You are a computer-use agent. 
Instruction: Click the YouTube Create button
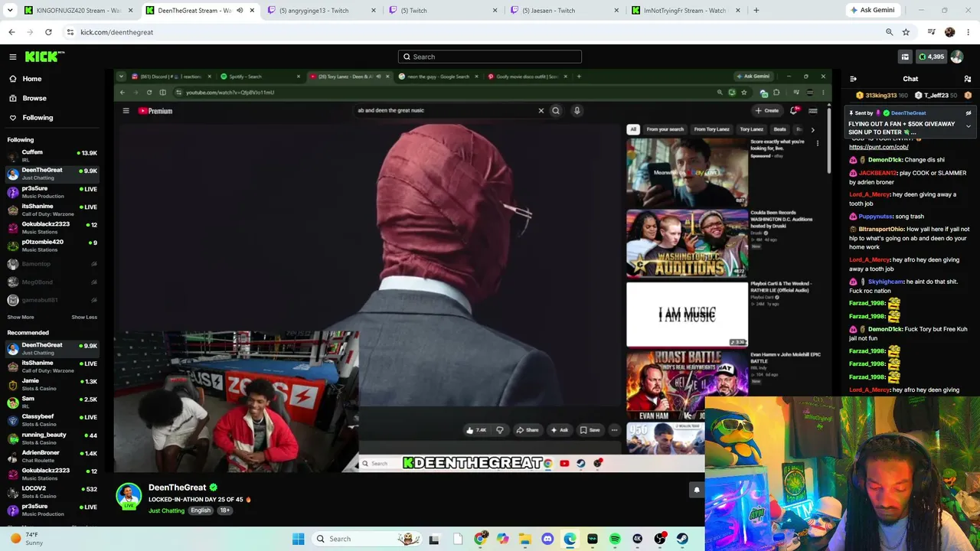click(x=767, y=111)
